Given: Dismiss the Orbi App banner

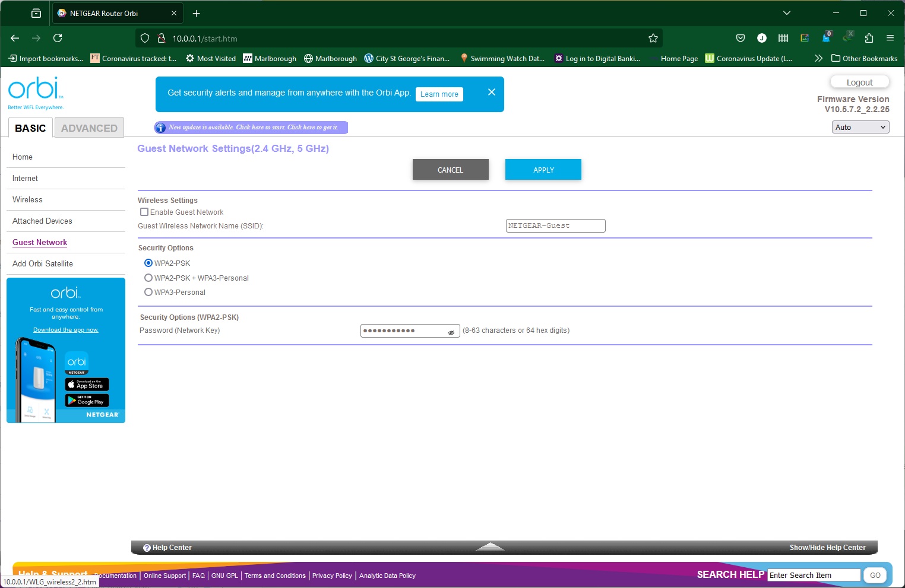Looking at the screenshot, I should point(492,92).
